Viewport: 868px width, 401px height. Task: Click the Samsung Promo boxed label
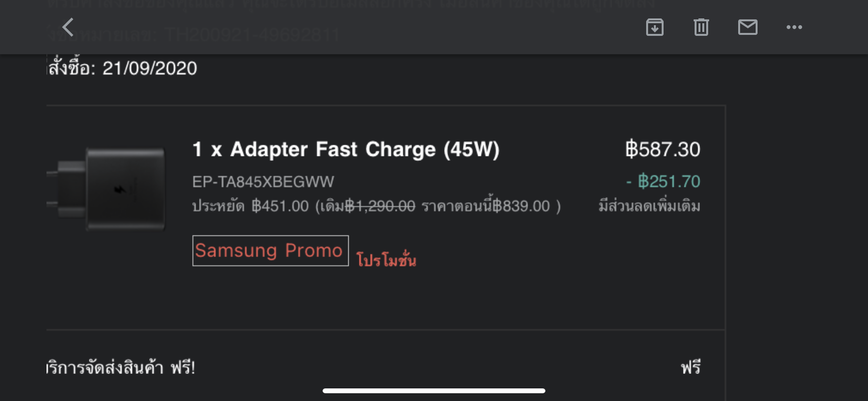pos(270,250)
